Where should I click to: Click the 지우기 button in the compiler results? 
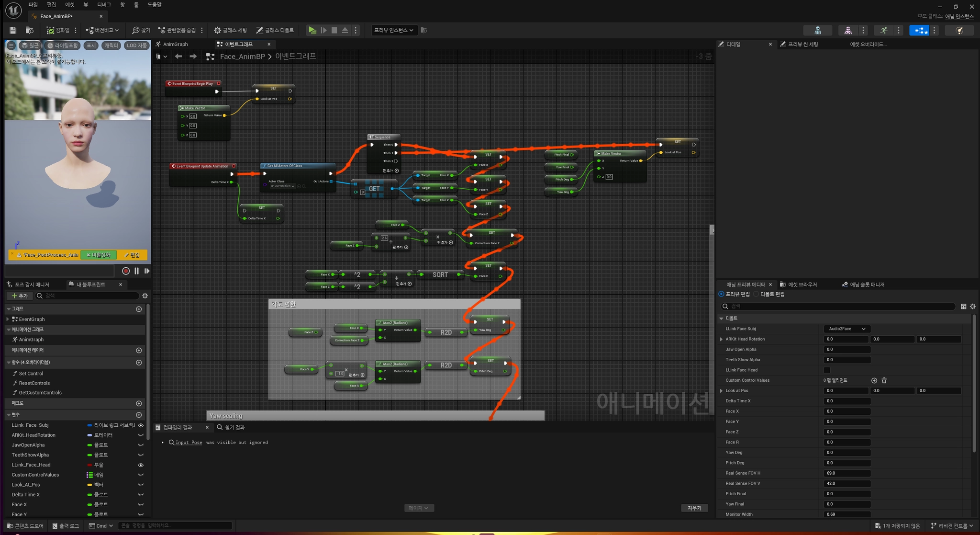[694, 508]
